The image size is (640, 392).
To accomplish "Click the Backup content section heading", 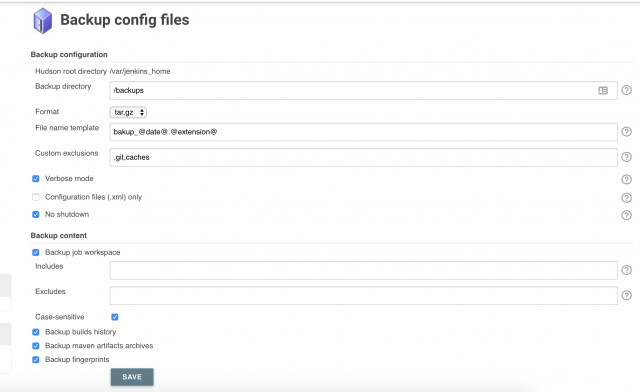I will click(59, 236).
